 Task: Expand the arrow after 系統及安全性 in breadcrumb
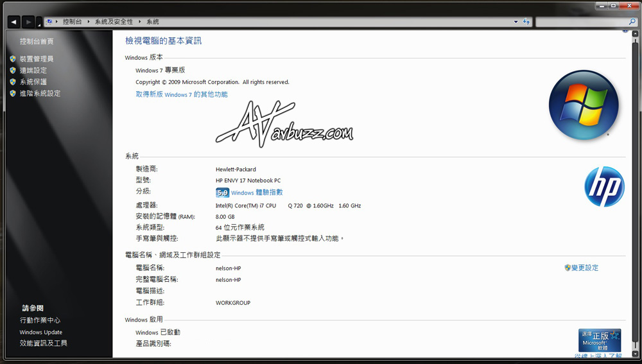[139, 22]
